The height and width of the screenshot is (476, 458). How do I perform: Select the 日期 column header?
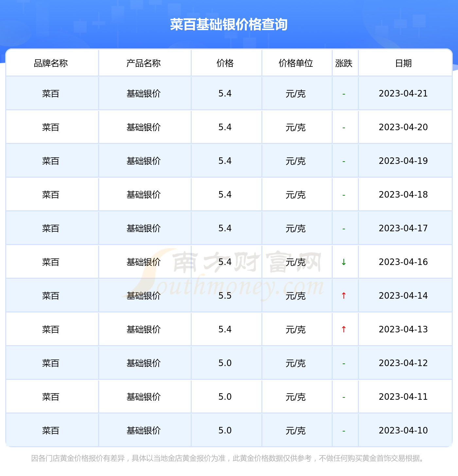(403, 63)
